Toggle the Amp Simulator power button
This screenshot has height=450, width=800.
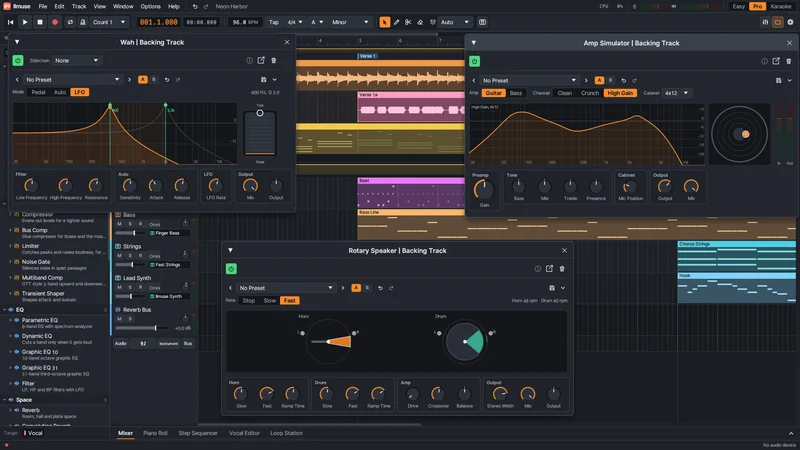[474, 62]
